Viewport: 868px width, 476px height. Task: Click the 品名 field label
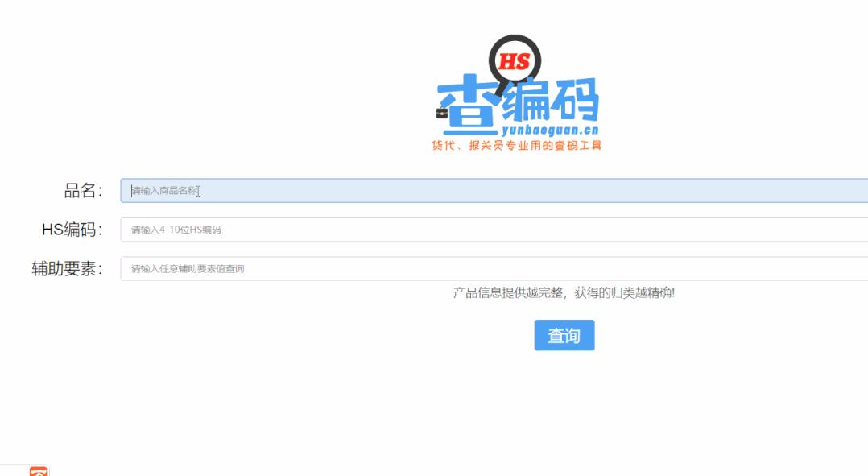[83, 188]
